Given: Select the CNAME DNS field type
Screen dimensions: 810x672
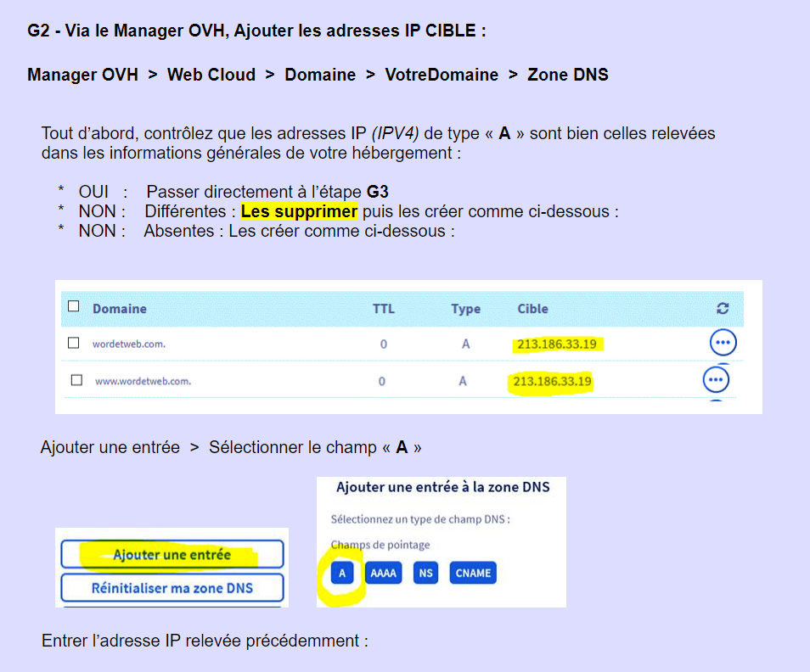Looking at the screenshot, I should (x=472, y=573).
